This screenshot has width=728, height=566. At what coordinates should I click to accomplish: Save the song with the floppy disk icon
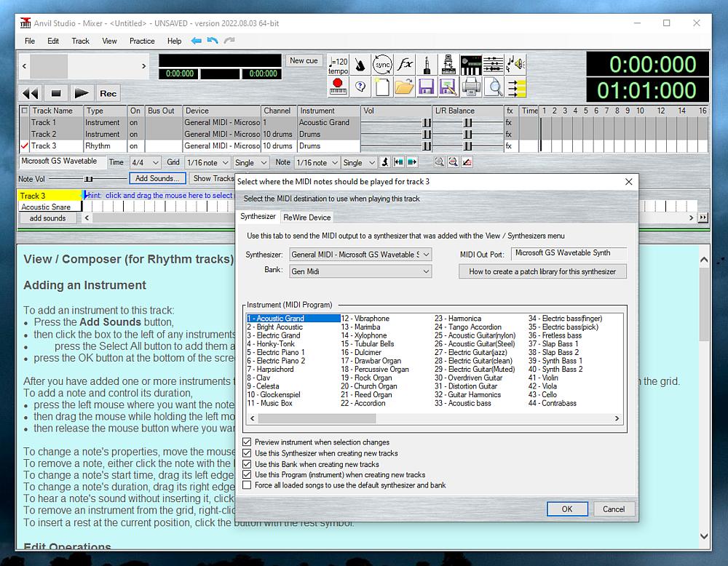(427, 87)
